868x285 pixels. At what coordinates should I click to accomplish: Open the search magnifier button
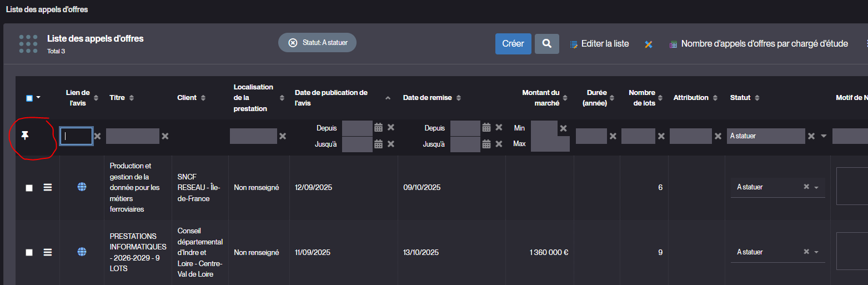[x=546, y=43]
